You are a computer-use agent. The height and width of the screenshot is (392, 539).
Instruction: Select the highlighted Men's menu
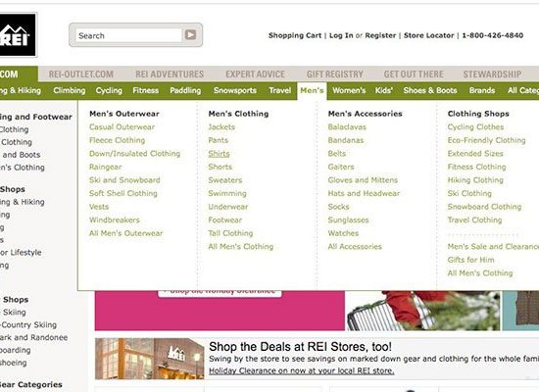312,90
